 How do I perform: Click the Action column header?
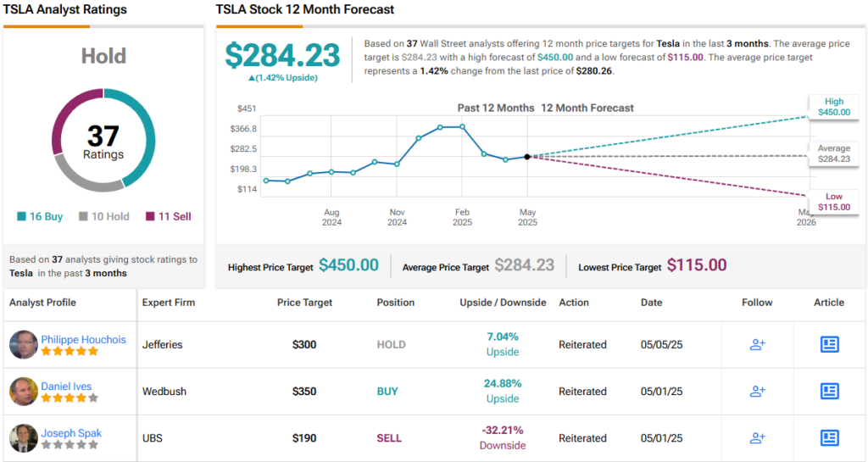pyautogui.click(x=574, y=303)
